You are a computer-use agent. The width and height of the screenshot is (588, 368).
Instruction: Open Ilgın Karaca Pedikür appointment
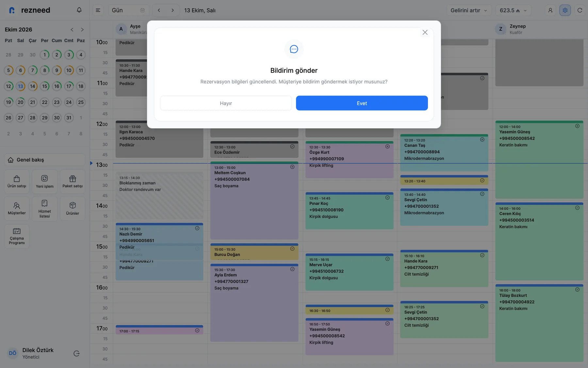(x=159, y=139)
